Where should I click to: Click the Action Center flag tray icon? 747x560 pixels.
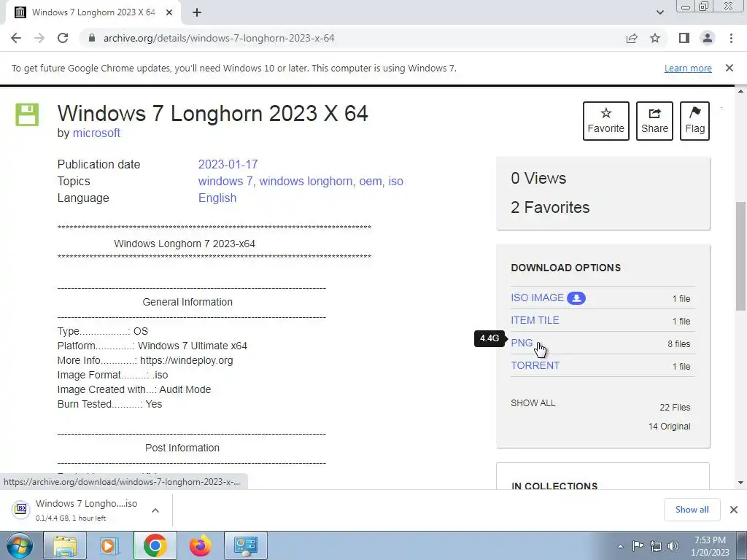[x=638, y=546]
